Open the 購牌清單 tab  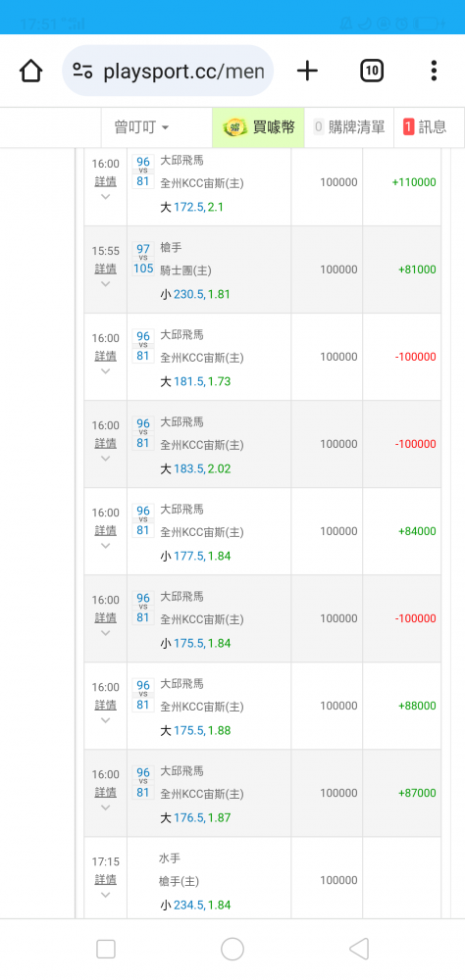348,127
